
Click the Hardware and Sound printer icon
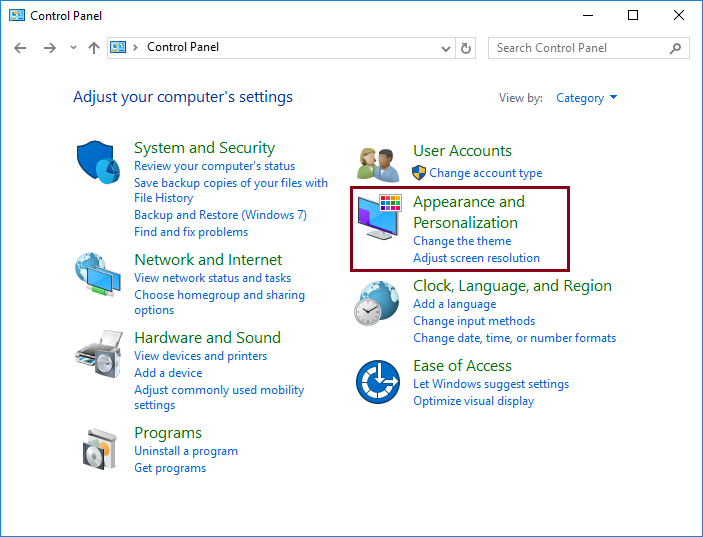[98, 350]
